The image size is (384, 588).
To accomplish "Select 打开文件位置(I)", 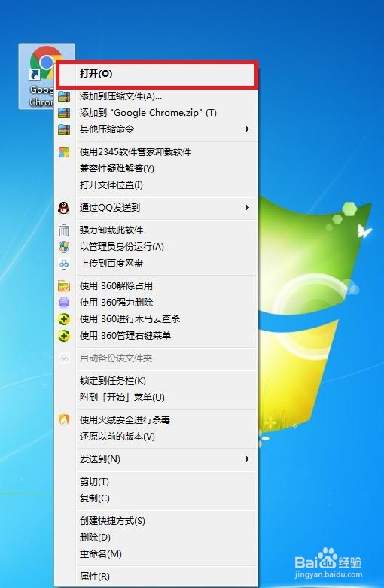I will coord(157,185).
